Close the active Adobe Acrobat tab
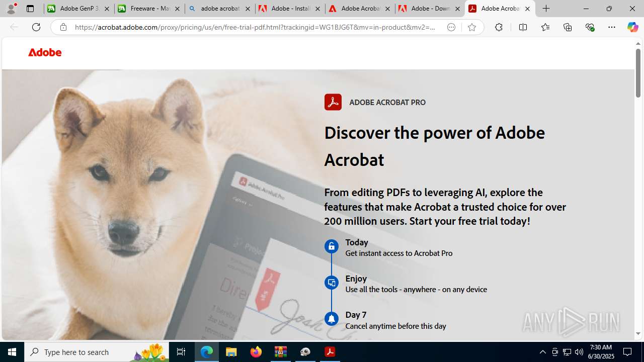 tap(527, 9)
